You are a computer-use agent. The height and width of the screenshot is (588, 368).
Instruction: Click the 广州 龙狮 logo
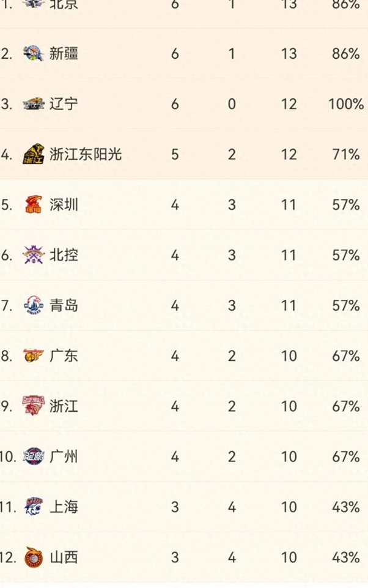coord(34,456)
